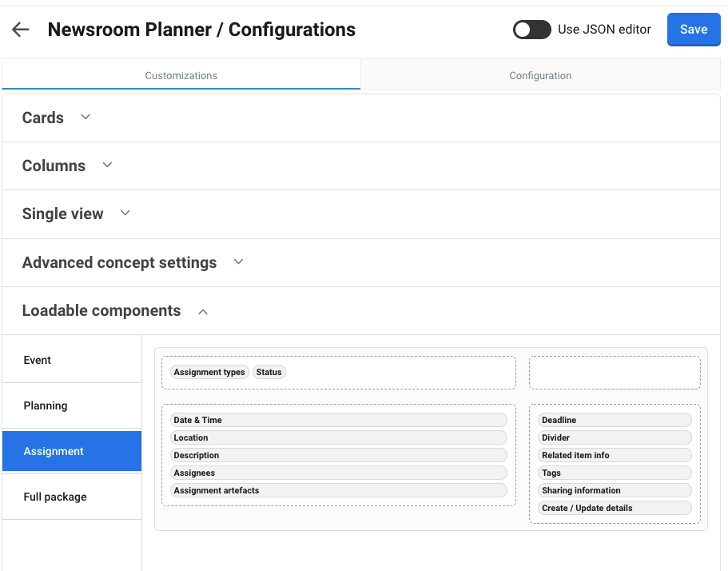Expand the Cards section chevron

[x=86, y=117]
